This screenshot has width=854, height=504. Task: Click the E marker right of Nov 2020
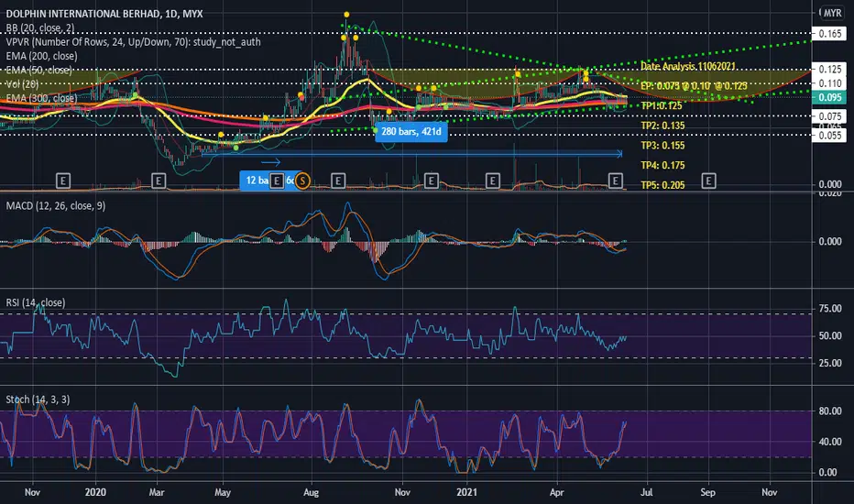point(432,181)
